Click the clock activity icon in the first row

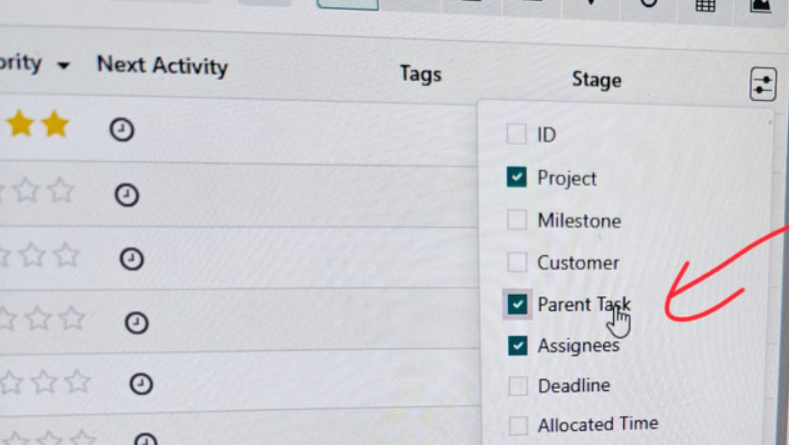(122, 130)
